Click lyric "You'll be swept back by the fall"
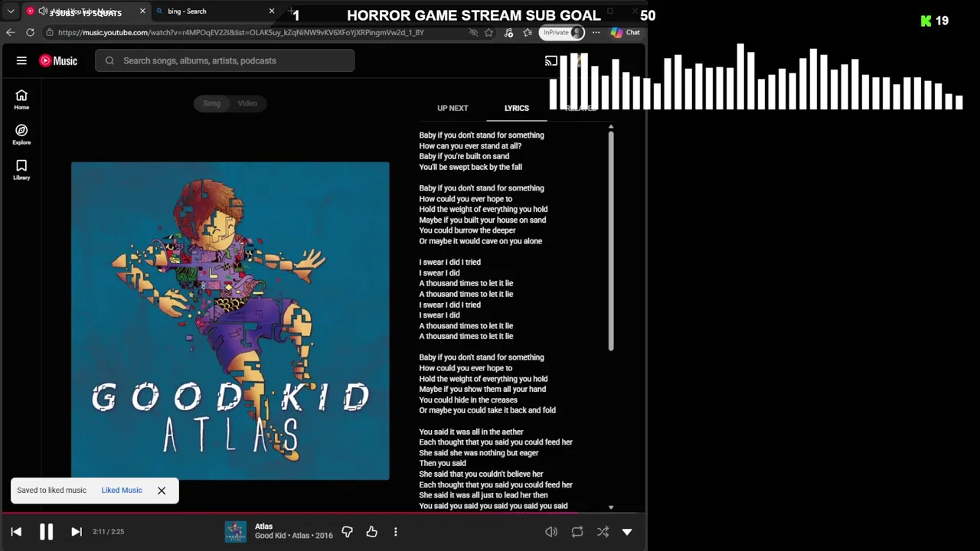 pyautogui.click(x=471, y=167)
